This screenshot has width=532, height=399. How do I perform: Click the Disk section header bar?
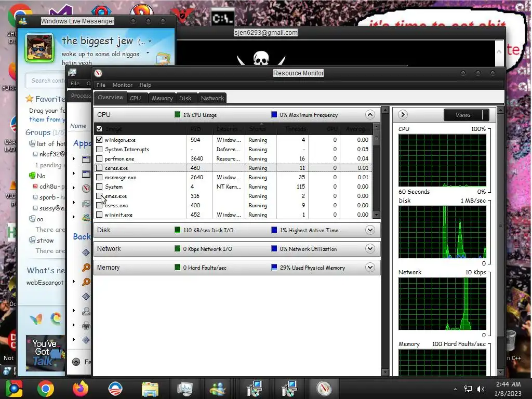point(237,230)
